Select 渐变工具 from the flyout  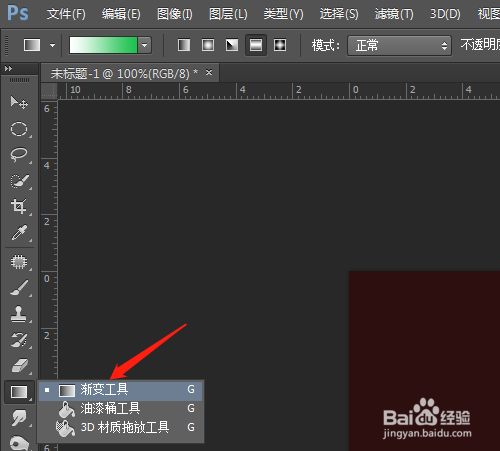120,390
